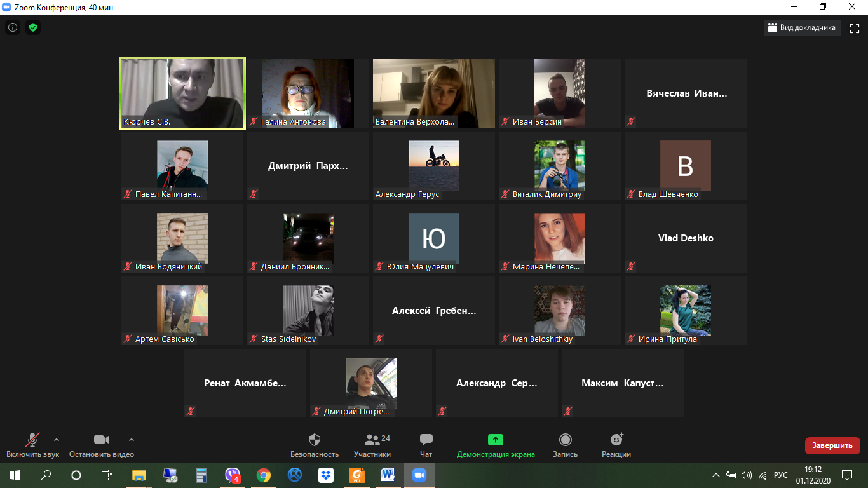This screenshot has width=868, height=488.
Task: Click the Алексей Гребен... name tile
Action: [434, 311]
